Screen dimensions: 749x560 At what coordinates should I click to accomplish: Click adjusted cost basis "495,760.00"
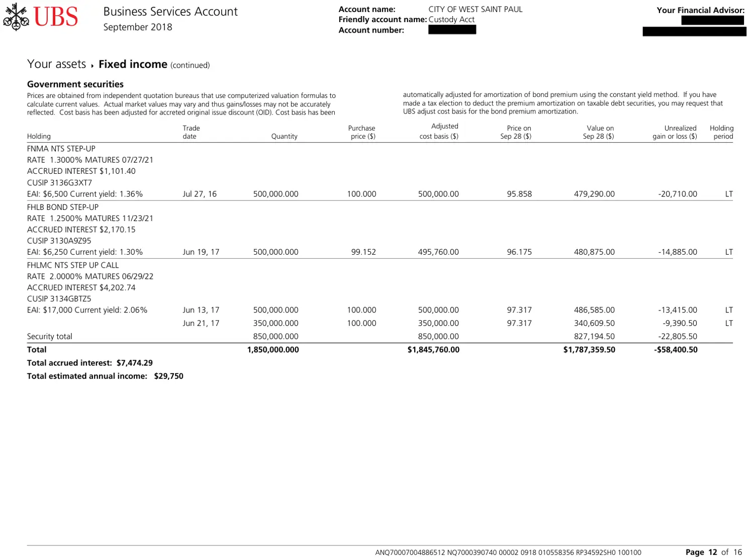point(438,252)
